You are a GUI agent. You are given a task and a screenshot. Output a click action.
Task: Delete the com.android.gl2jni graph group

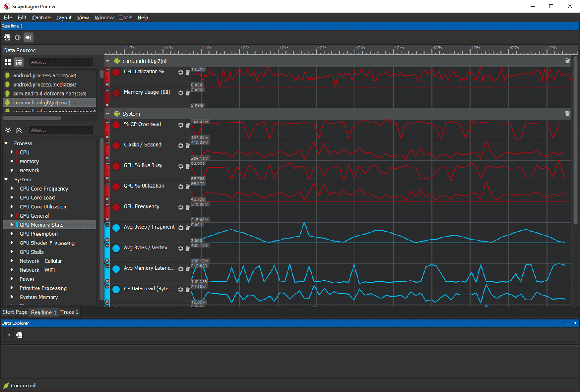(x=568, y=61)
